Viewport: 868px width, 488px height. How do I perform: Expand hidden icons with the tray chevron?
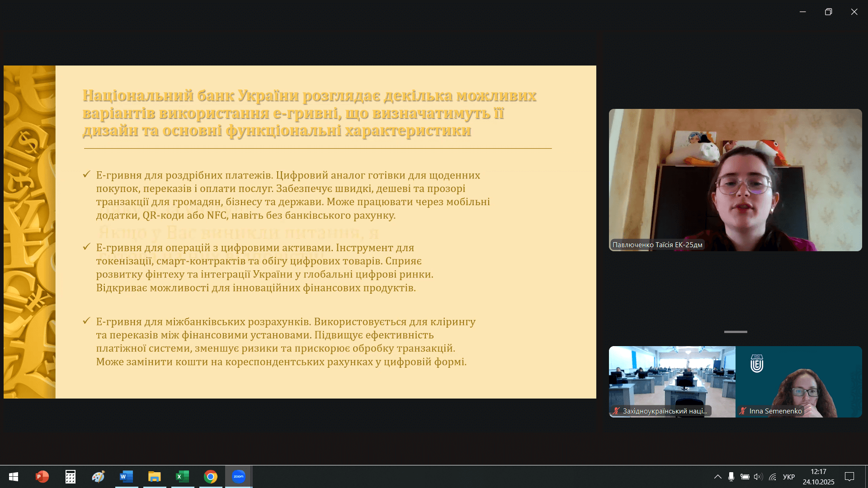(x=718, y=477)
